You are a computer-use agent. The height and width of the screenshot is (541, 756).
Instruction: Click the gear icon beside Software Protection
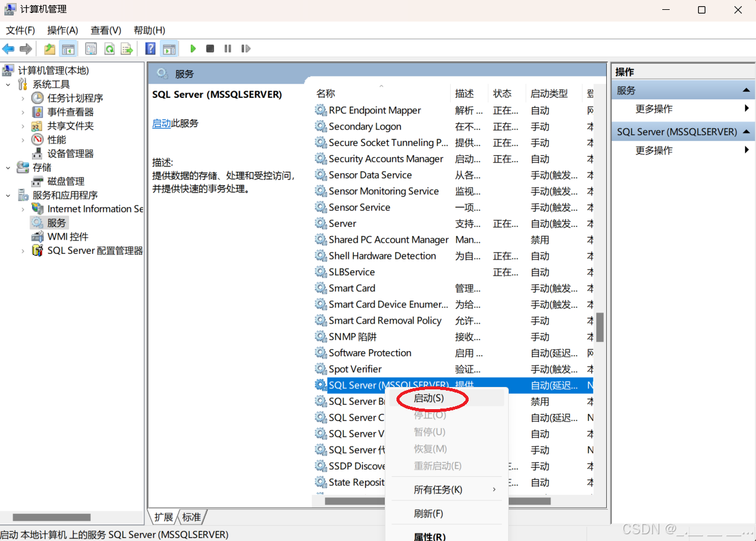(x=321, y=352)
